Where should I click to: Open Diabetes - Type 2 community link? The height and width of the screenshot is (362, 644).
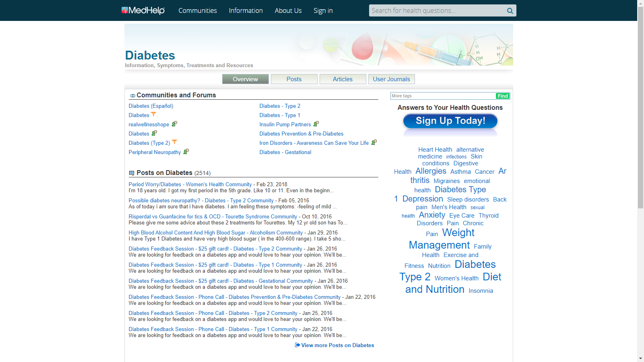click(x=280, y=106)
